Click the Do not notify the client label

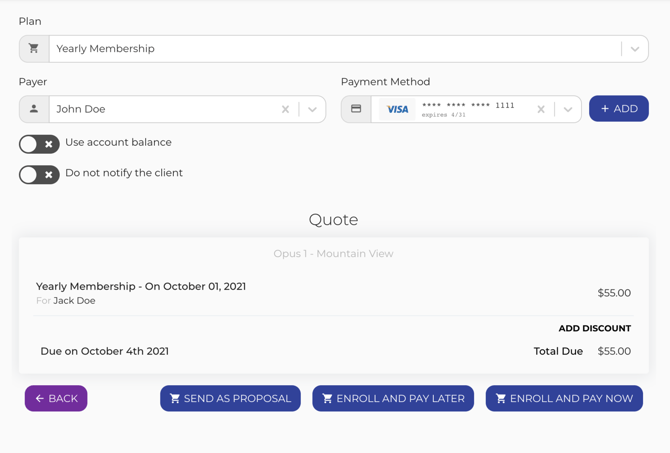click(124, 173)
